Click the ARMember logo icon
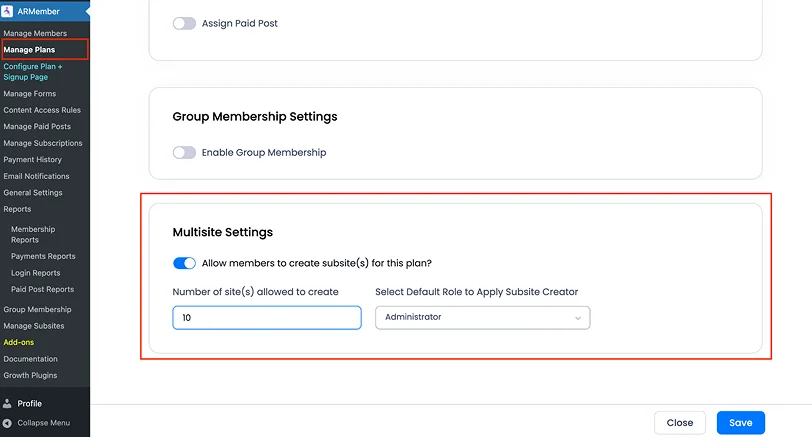 [x=7, y=11]
